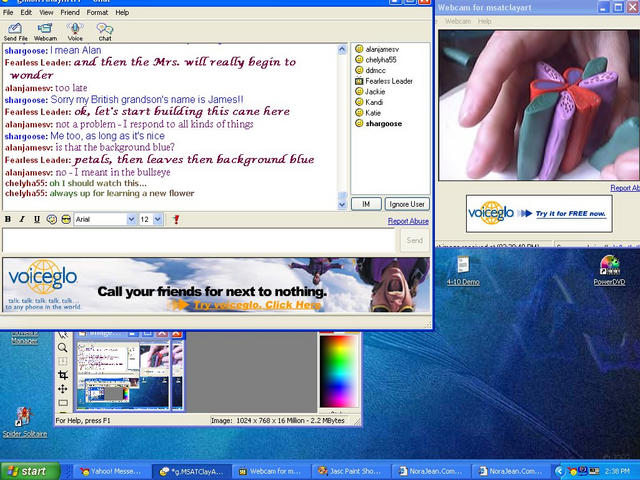
Task: Toggle italic text formatting
Action: coord(22,220)
